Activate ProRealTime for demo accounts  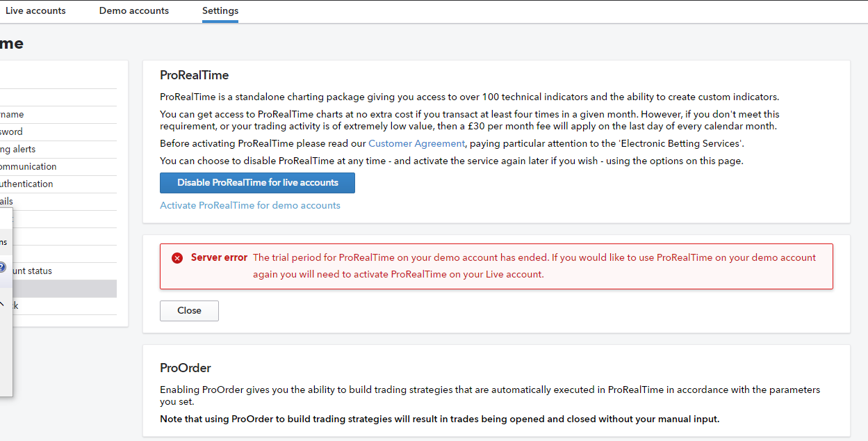[x=250, y=206]
